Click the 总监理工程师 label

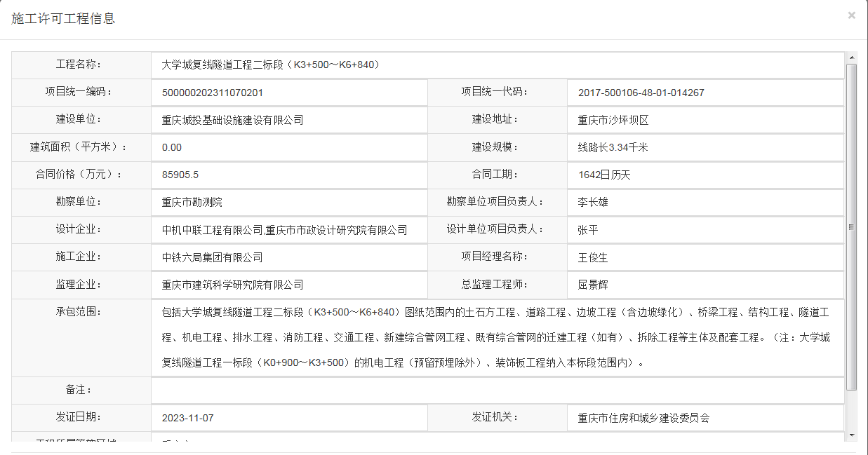click(495, 284)
